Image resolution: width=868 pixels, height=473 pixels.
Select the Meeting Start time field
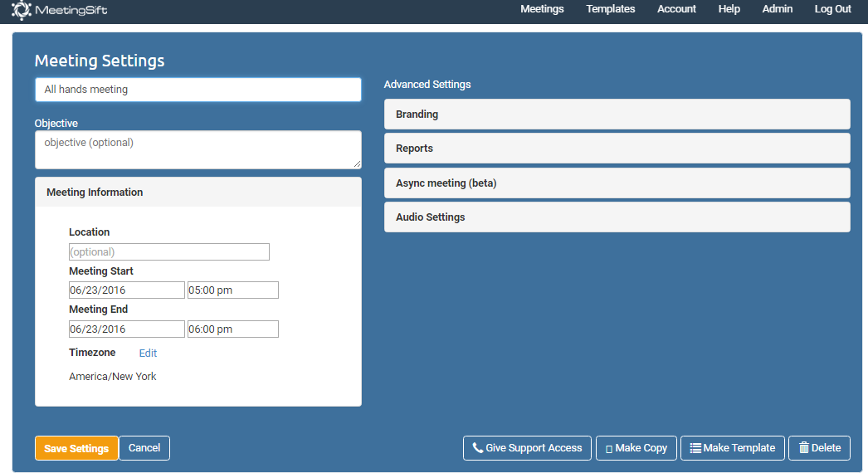pos(232,290)
